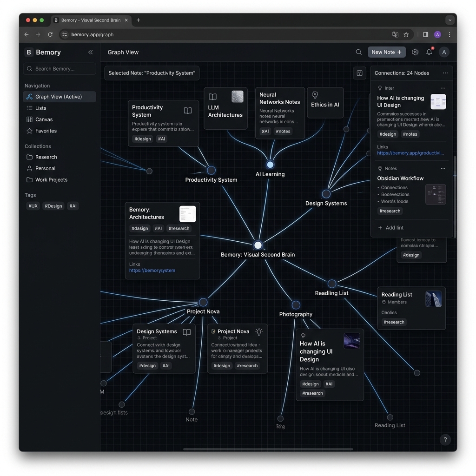Click the help question mark button
This screenshot has width=476, height=476.
[445, 440]
